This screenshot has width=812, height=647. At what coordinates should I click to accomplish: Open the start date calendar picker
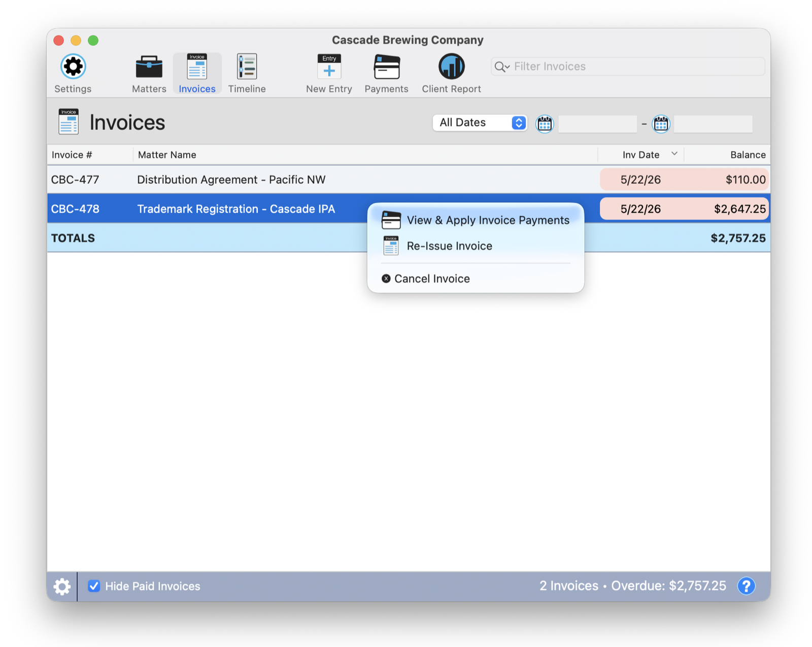545,123
